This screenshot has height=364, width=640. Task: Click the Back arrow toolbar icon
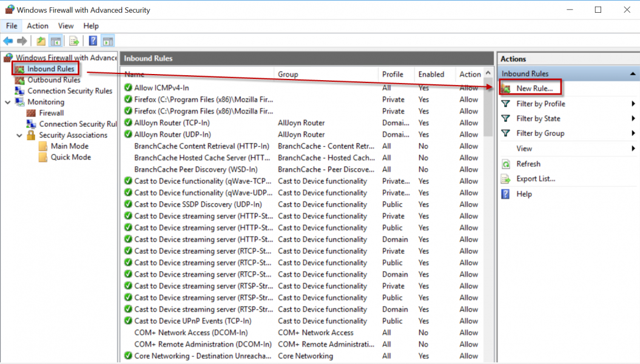[8, 41]
